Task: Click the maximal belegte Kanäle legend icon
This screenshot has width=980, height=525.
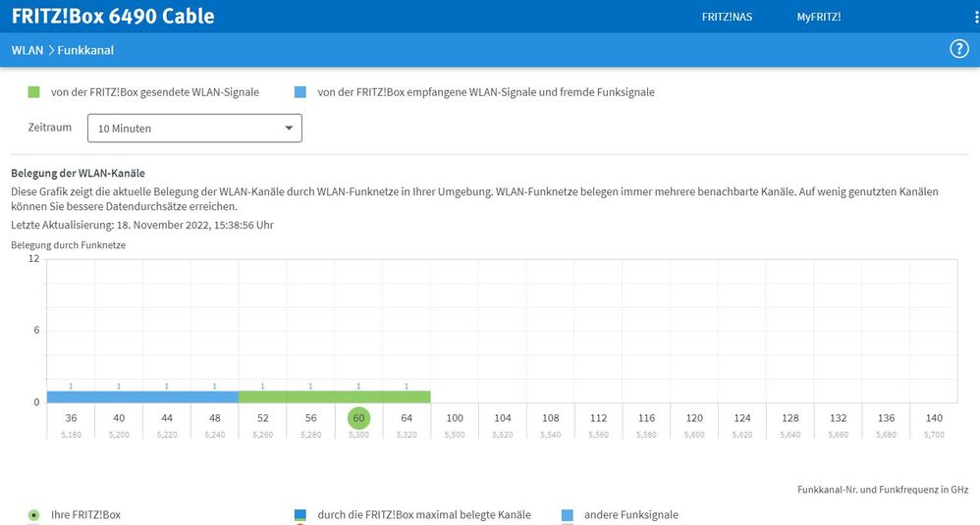Action: point(300,515)
